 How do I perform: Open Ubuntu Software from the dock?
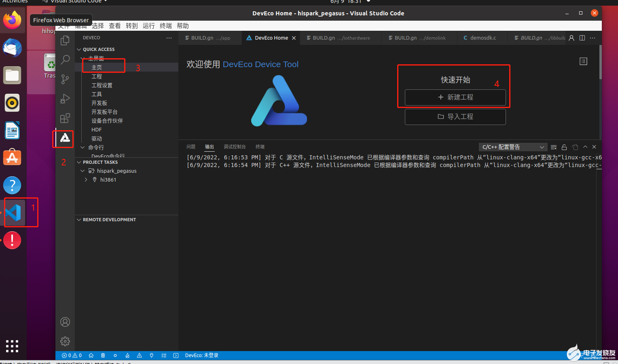pos(12,158)
